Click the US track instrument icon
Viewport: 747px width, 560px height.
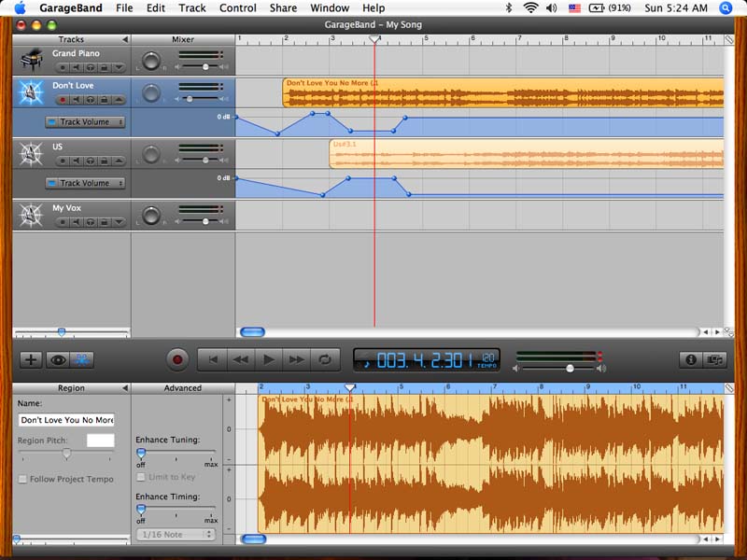click(31, 154)
